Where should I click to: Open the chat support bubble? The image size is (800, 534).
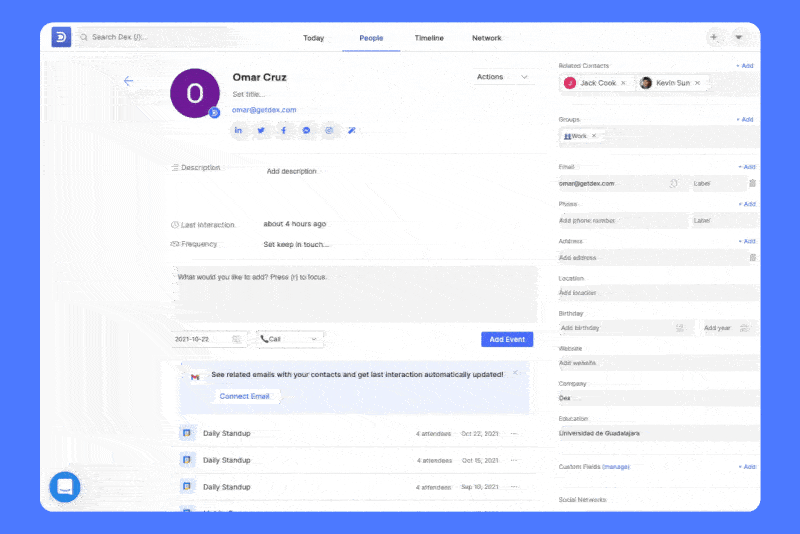[65, 487]
